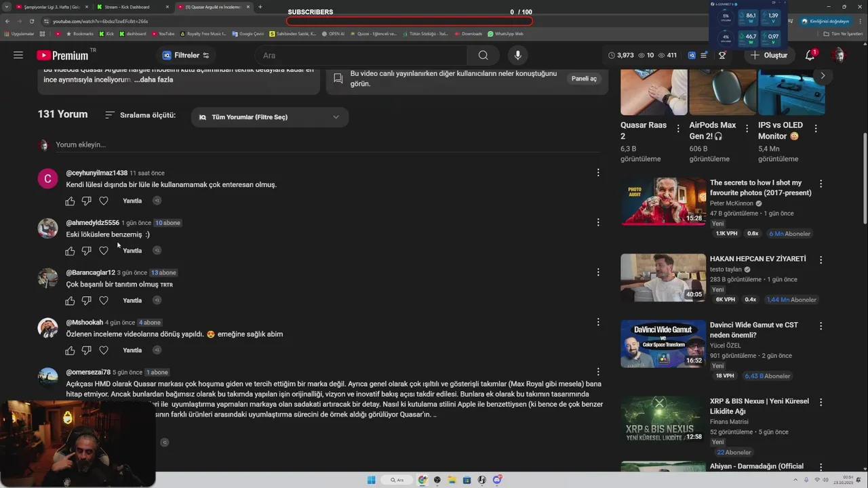This screenshot has height=488, width=868.
Task: Reload the page
Action: (32, 21)
